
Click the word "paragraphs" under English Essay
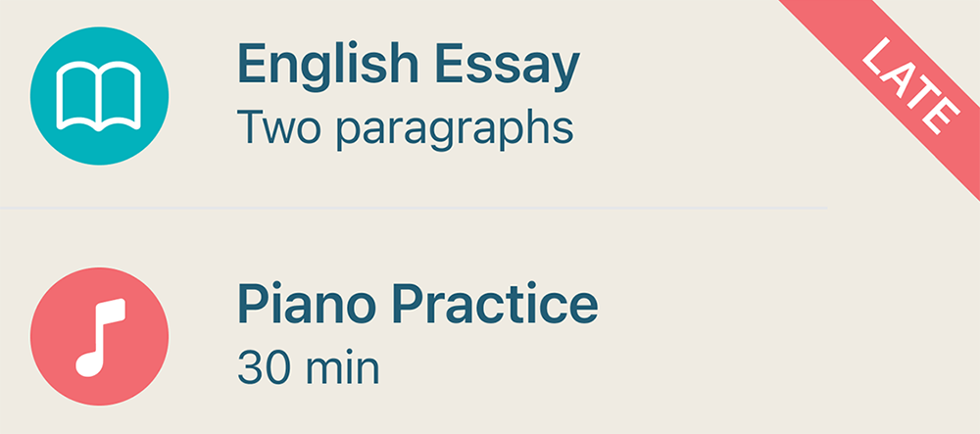[x=469, y=130]
